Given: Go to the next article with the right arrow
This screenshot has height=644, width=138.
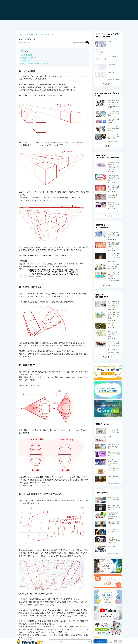Looking at the screenshot, I should tap(52, 34).
